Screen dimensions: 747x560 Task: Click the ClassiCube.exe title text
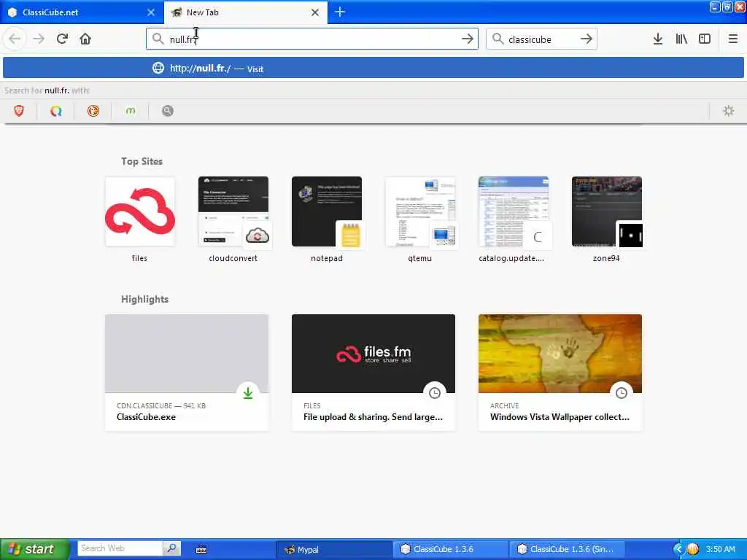click(146, 416)
